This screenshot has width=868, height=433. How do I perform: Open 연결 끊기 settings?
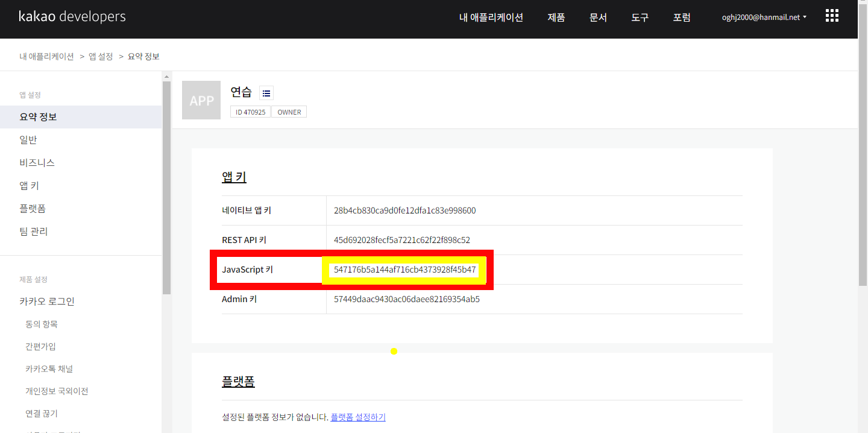click(40, 413)
